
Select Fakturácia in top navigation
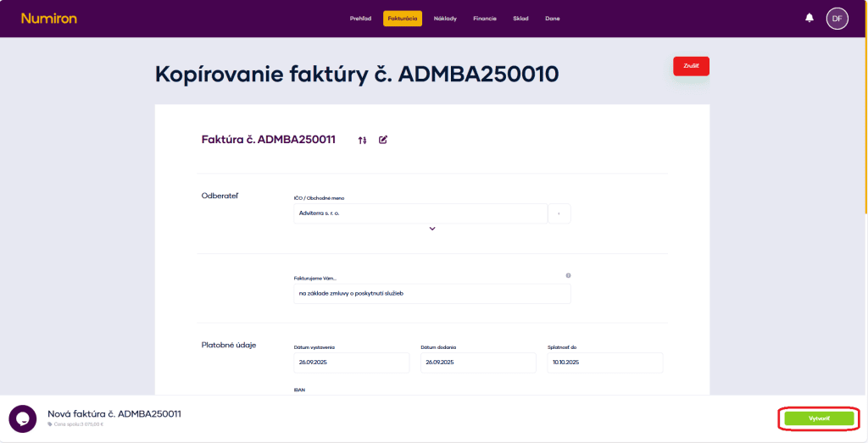(403, 19)
